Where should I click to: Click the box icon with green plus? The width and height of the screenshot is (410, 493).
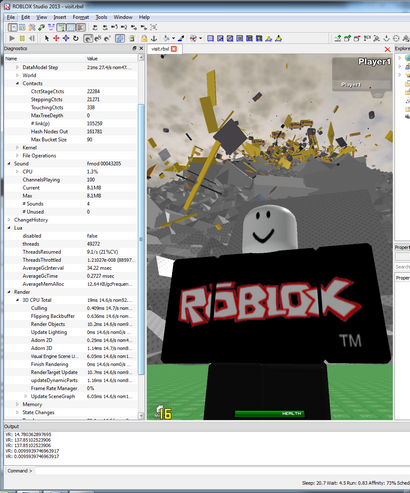coord(347,38)
